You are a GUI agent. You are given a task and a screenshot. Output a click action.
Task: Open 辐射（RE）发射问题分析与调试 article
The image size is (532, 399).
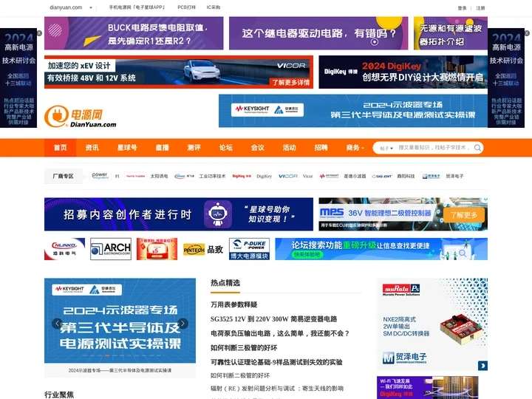point(277,389)
